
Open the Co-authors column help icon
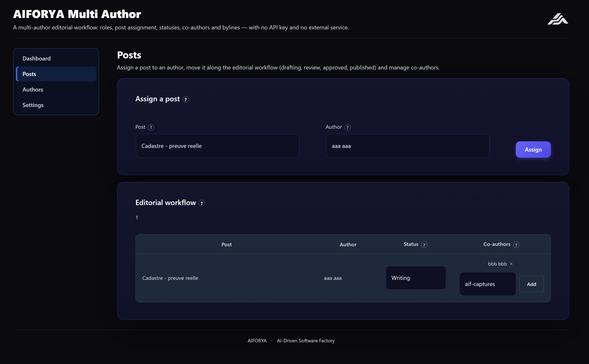coord(516,245)
